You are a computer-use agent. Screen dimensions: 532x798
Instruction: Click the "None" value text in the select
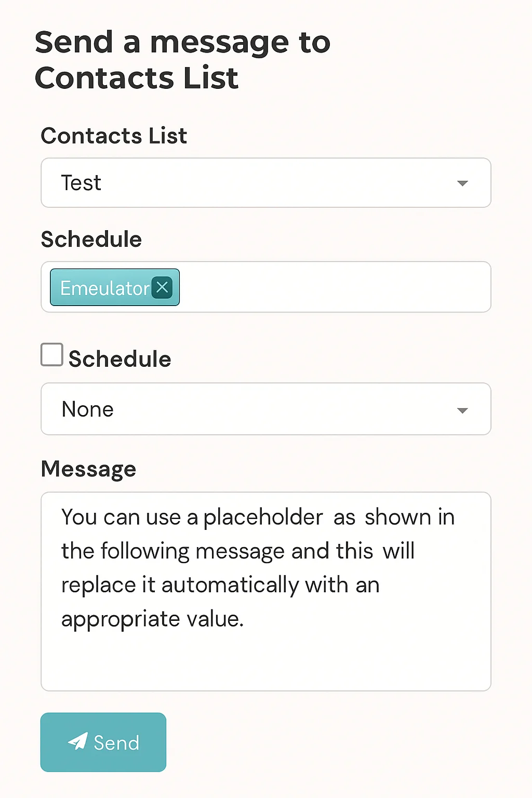87,409
